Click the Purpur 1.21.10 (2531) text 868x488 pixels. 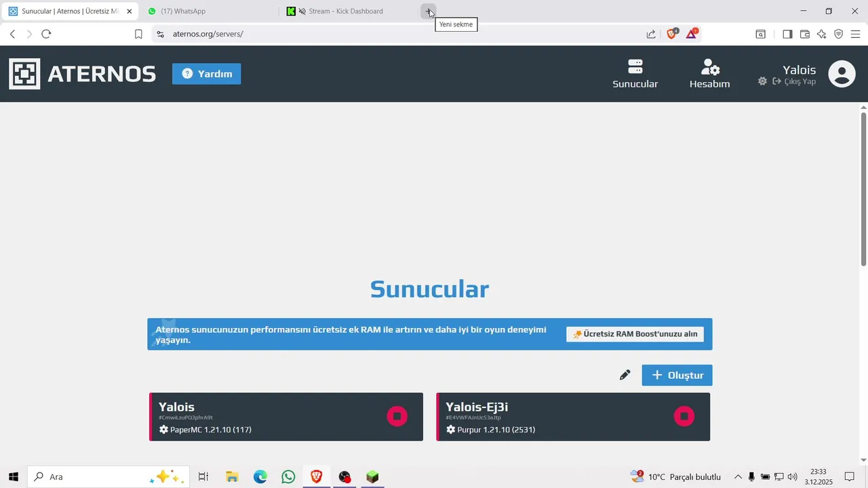[x=496, y=430]
